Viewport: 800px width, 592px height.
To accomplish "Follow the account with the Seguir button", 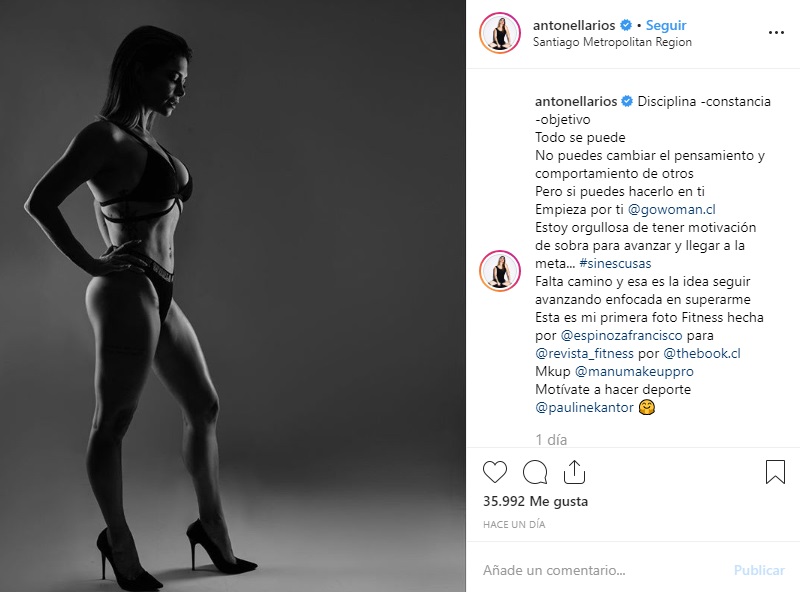I will point(666,25).
